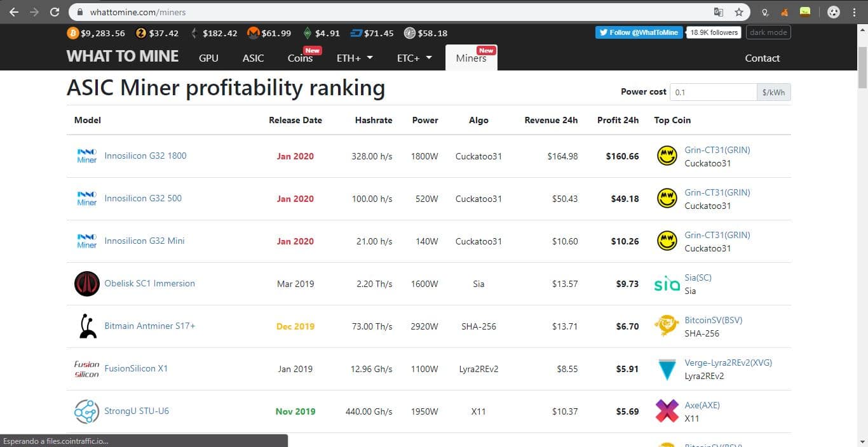Image resolution: width=868 pixels, height=447 pixels.
Task: Click the 440.00 Gh/s hashrate value
Action: coord(369,411)
